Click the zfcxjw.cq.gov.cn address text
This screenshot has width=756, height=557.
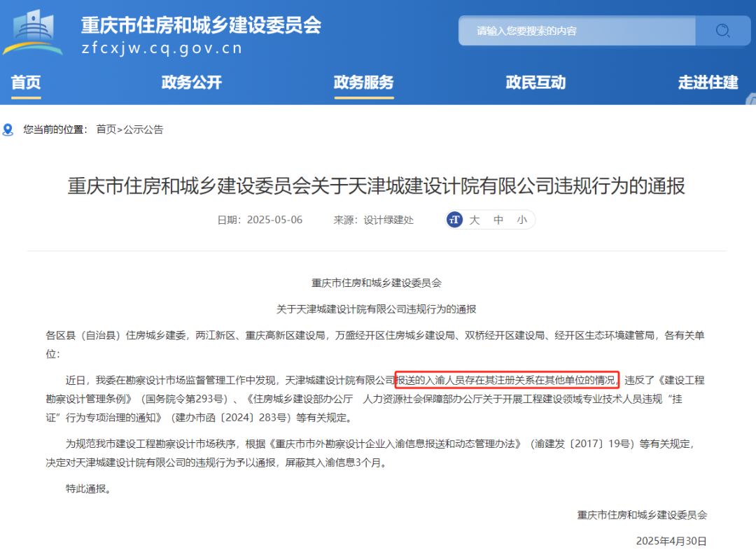pos(162,48)
